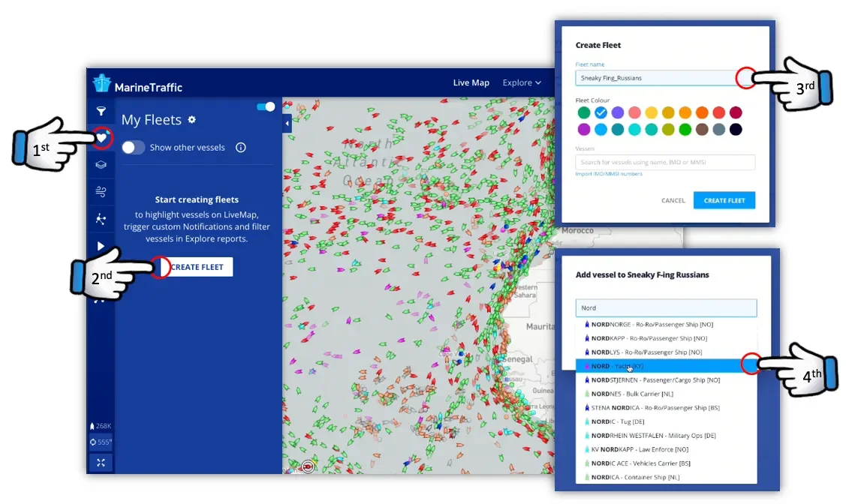Select KV NORDKAPP Law Enforce result
The image size is (846, 504).
pos(666,449)
